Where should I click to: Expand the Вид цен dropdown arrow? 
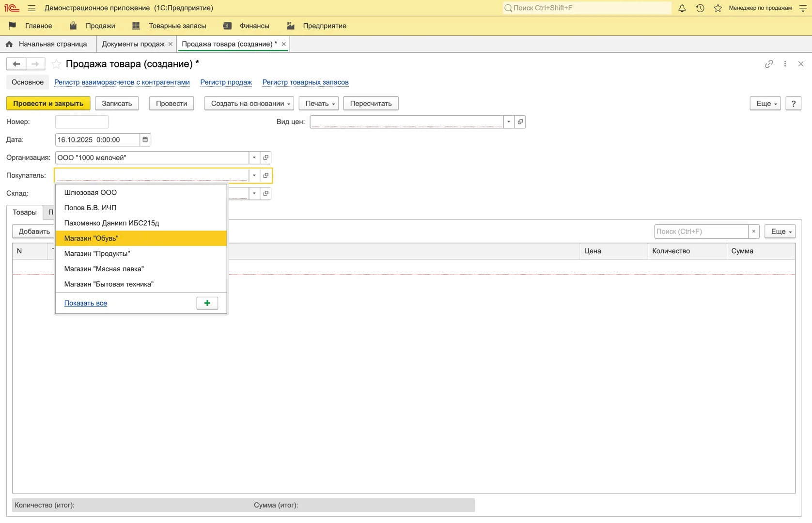tap(508, 122)
